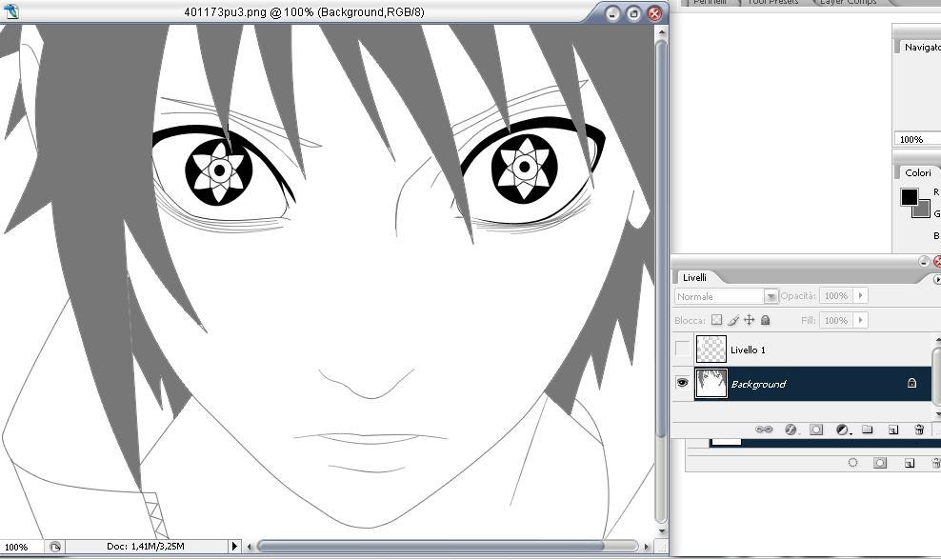Select the Colori panel tab
Viewport: 941px width, 560px height.
pyautogui.click(x=918, y=172)
